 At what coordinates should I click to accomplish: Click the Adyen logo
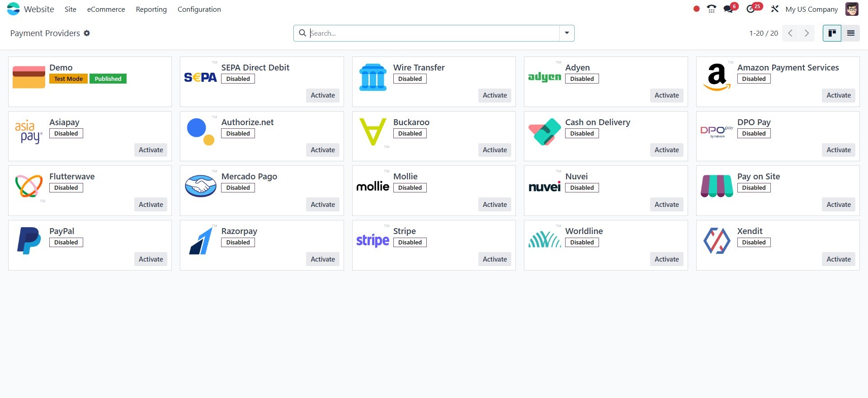pyautogui.click(x=545, y=77)
